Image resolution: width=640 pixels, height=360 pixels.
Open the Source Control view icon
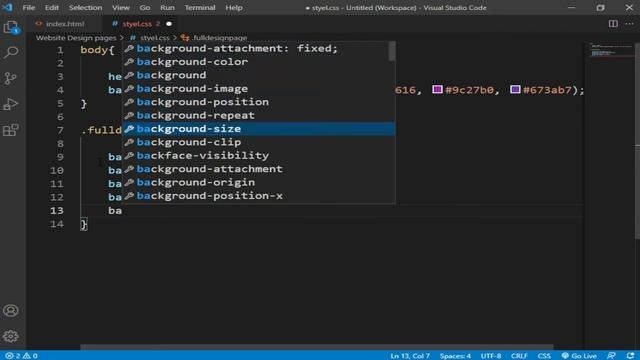11,78
